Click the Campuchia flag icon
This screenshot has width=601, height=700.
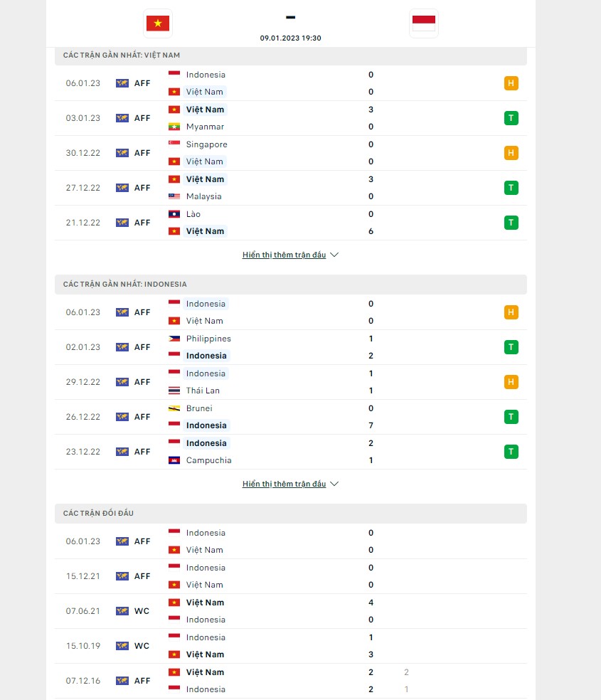[174, 460]
